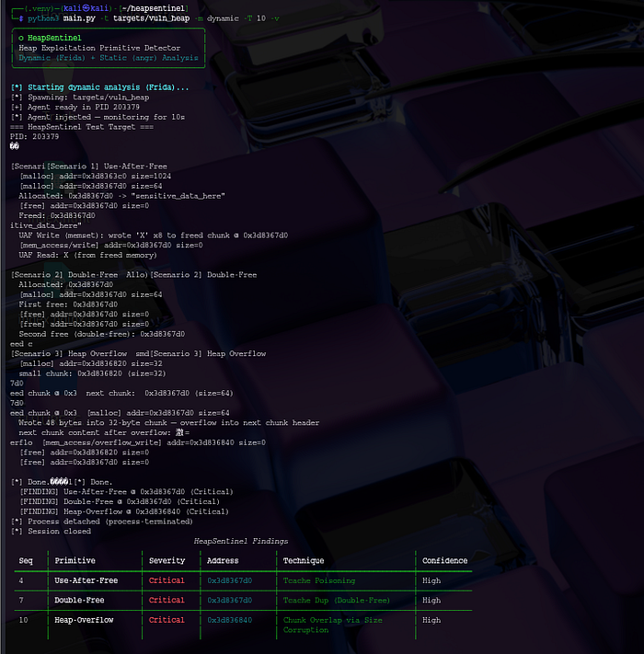Click '[FINDING] Use-After-Free @ 0x3d8367d0 (Critical)'

(x=126, y=492)
